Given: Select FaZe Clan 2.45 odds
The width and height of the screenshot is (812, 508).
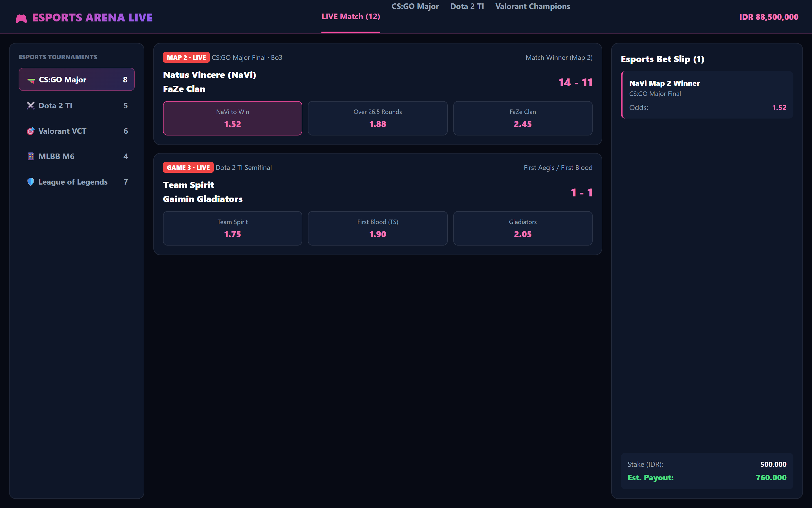Looking at the screenshot, I should click(x=523, y=118).
